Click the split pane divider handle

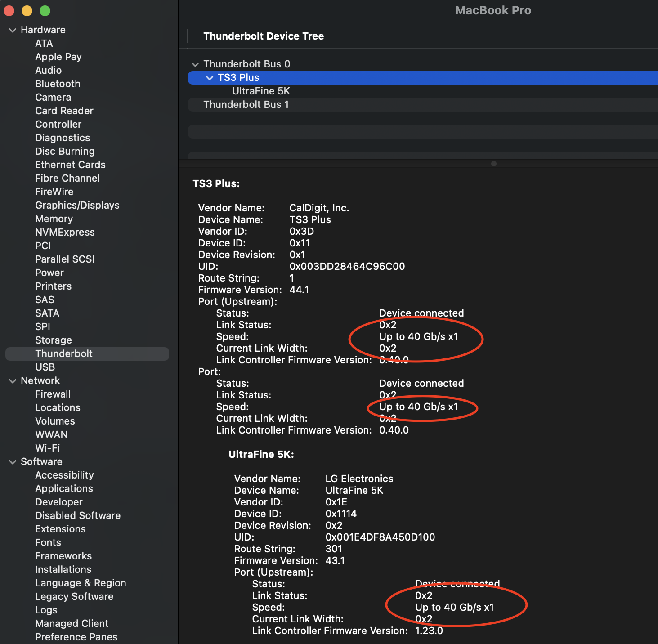tap(494, 164)
